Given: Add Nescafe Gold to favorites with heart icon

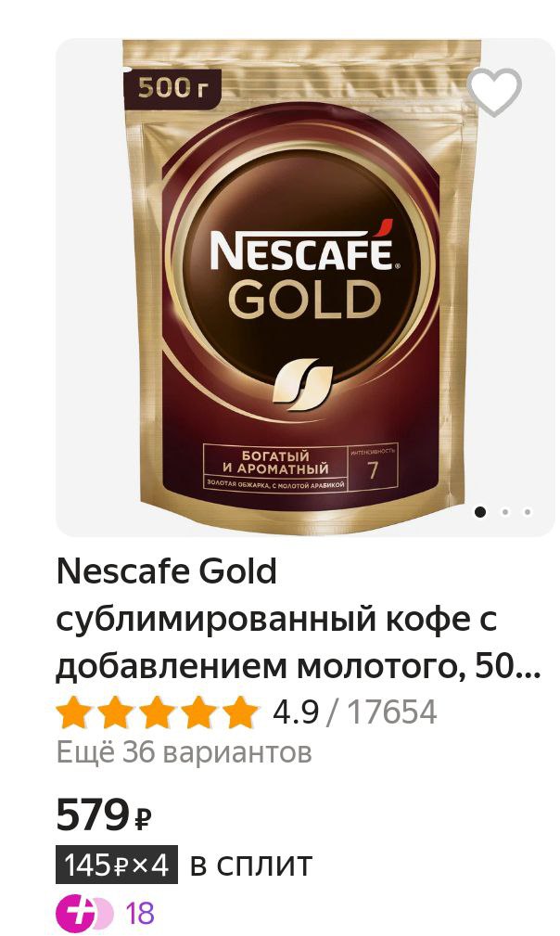Looking at the screenshot, I should (x=494, y=92).
